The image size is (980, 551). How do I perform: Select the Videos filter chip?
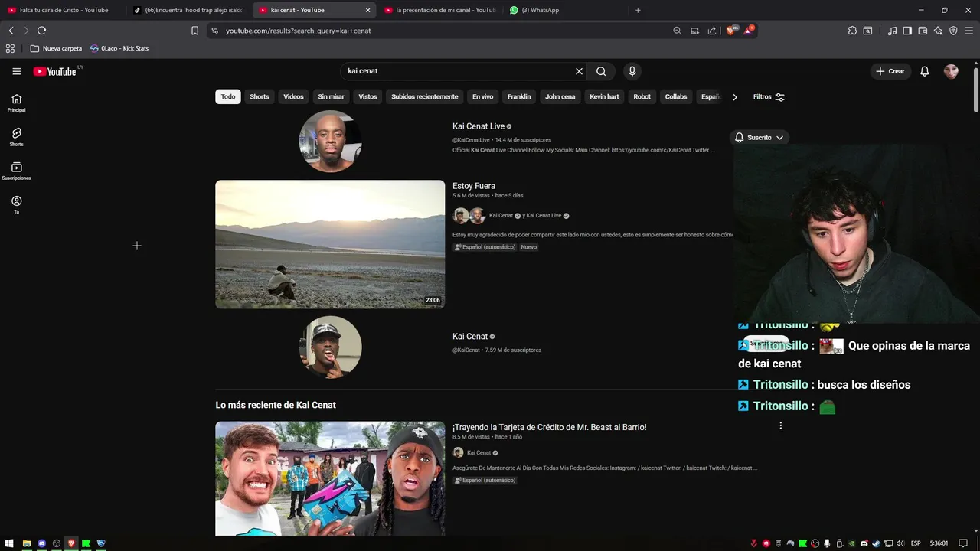(293, 97)
